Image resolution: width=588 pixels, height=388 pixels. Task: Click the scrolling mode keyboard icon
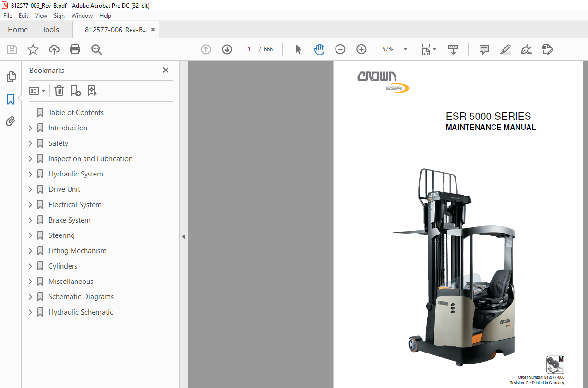pyautogui.click(x=453, y=49)
